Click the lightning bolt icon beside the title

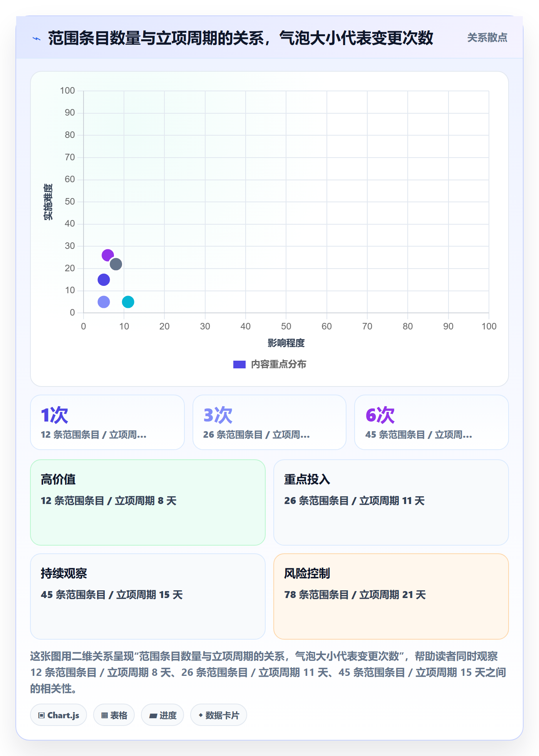37,39
